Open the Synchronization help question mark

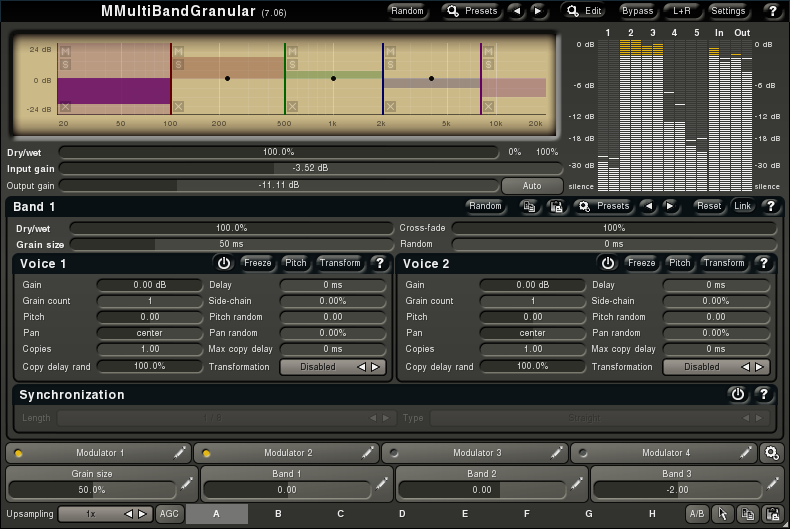[764, 395]
